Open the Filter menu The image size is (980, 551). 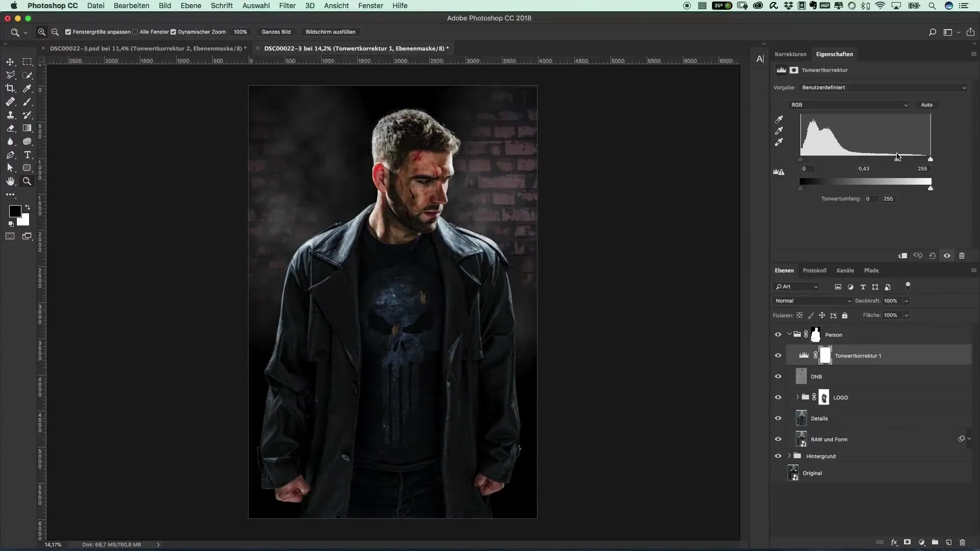point(287,6)
